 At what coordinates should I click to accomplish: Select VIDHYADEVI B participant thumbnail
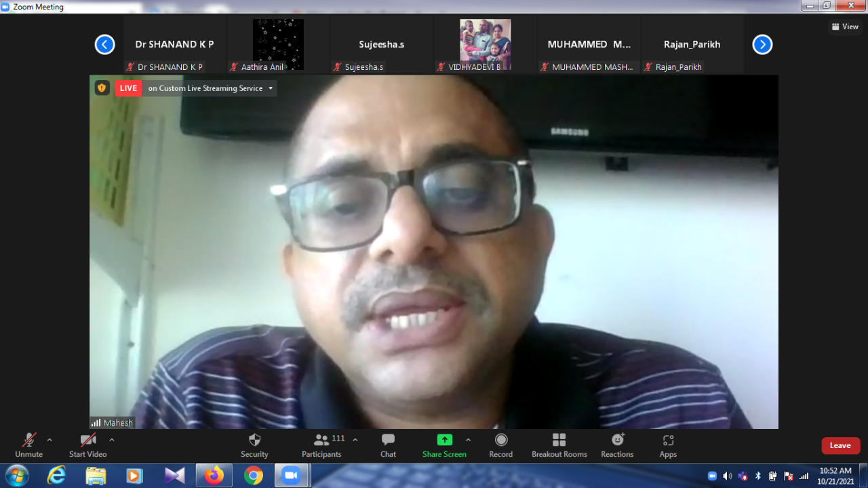(x=485, y=45)
